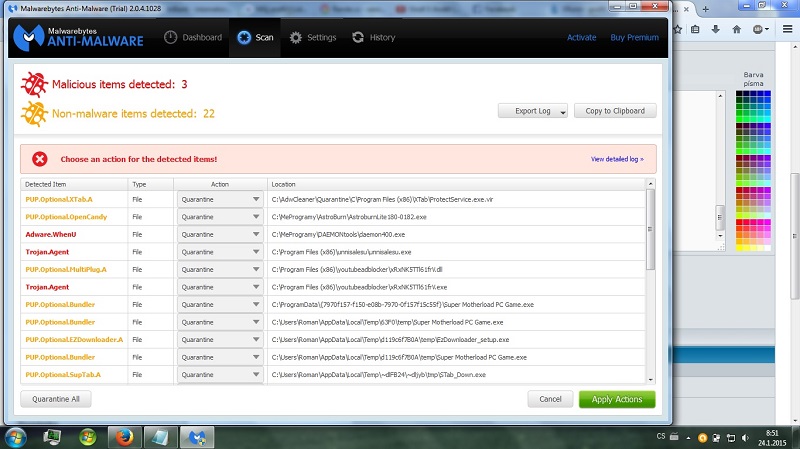The image size is (800, 449).
Task: Sort by Location column header
Action: [x=456, y=184]
